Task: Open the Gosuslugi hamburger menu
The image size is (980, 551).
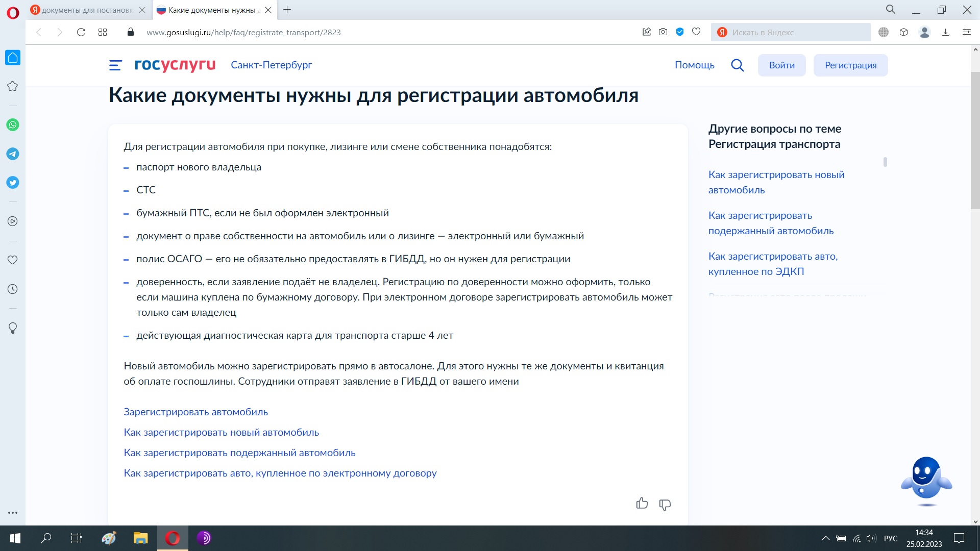Action: click(115, 65)
